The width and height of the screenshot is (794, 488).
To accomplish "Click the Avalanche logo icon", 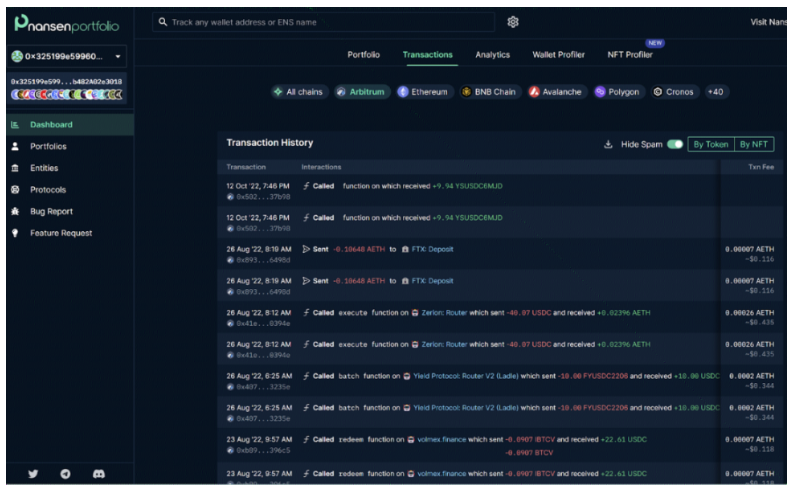I will 534,92.
